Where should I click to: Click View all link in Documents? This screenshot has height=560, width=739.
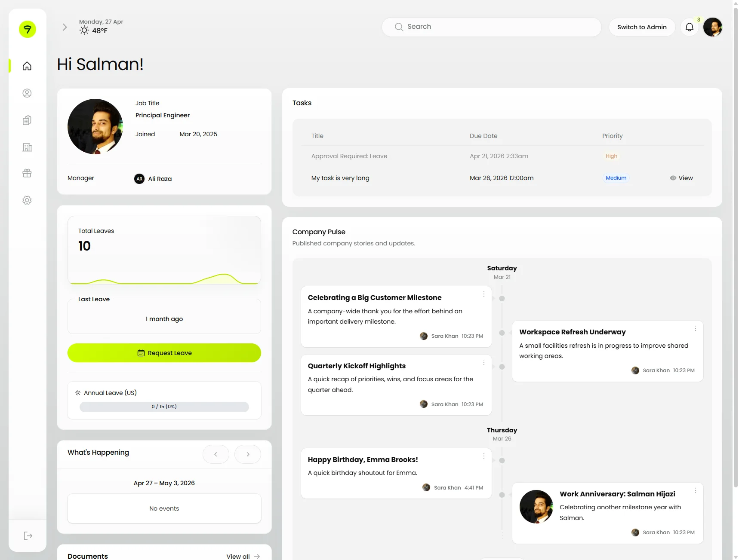pyautogui.click(x=243, y=556)
